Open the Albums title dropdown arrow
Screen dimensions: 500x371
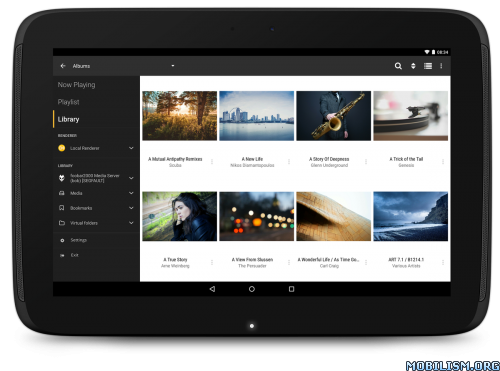point(173,66)
